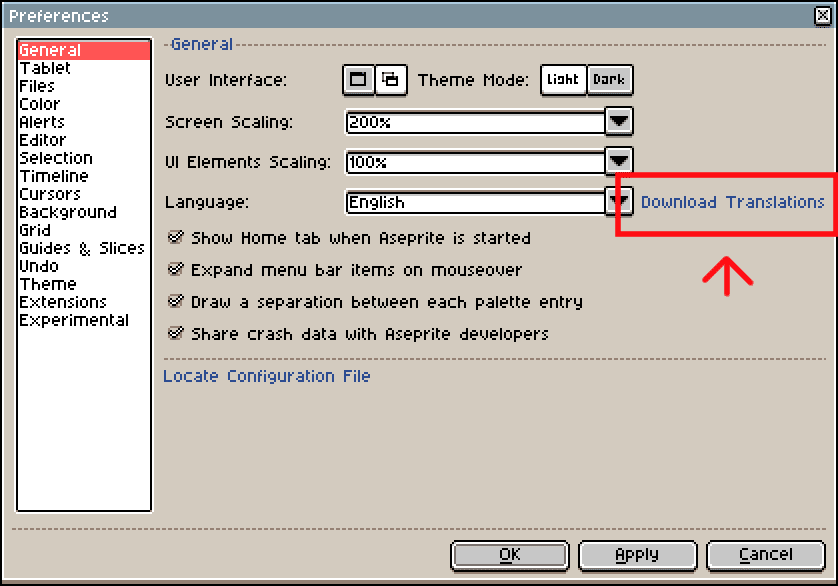Click UI Elements Scaling 100% field
This screenshot has width=838, height=586.
click(x=475, y=162)
